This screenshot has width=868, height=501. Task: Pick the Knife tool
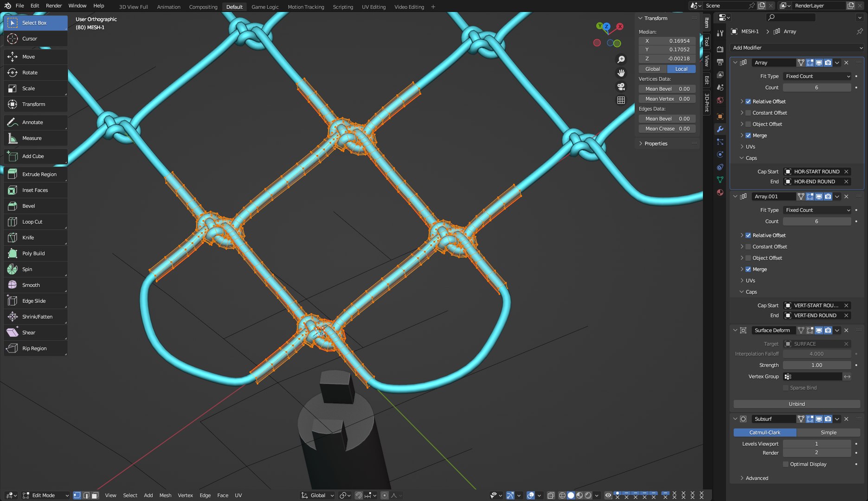pyautogui.click(x=35, y=237)
